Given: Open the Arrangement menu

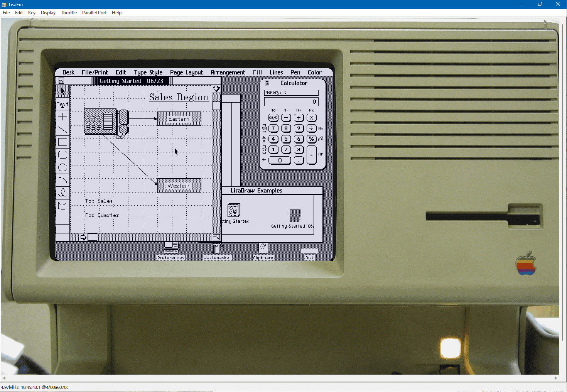Looking at the screenshot, I should (228, 73).
